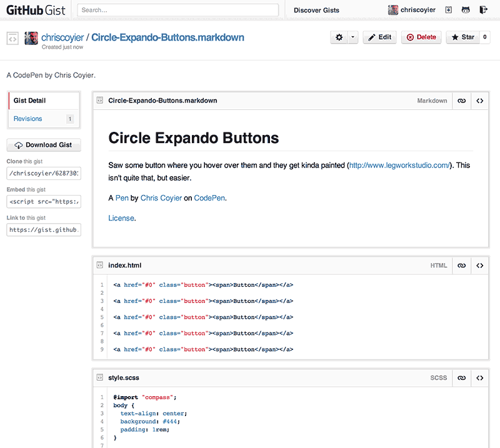Image resolution: width=500 pixels, height=448 pixels.
Task: Click into the gist search field
Action: (177, 10)
